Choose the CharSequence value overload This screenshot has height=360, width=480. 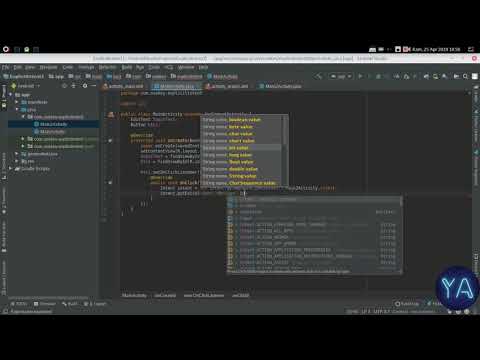click(x=242, y=183)
